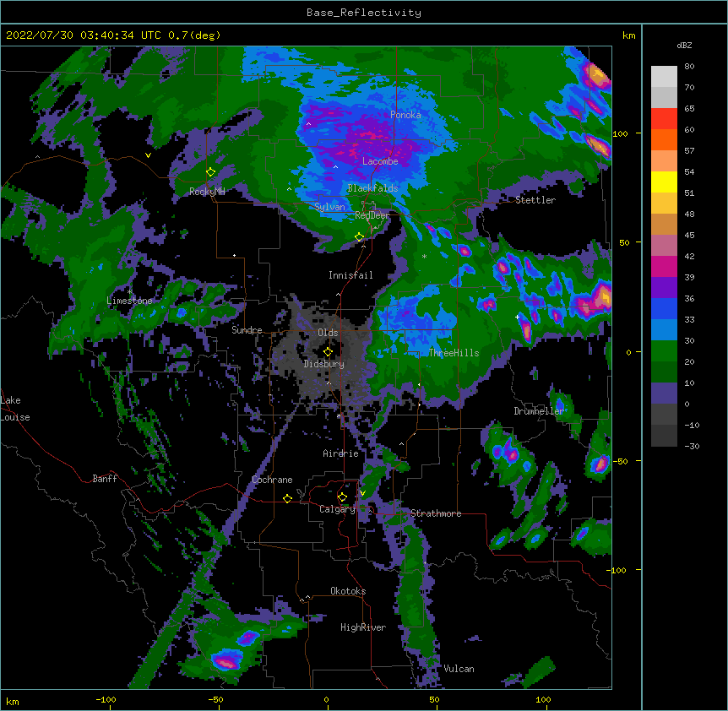Viewport: 728px width, 711px height.
Task: Select the yellow diamond marker above Calgary label
Action: tap(342, 497)
